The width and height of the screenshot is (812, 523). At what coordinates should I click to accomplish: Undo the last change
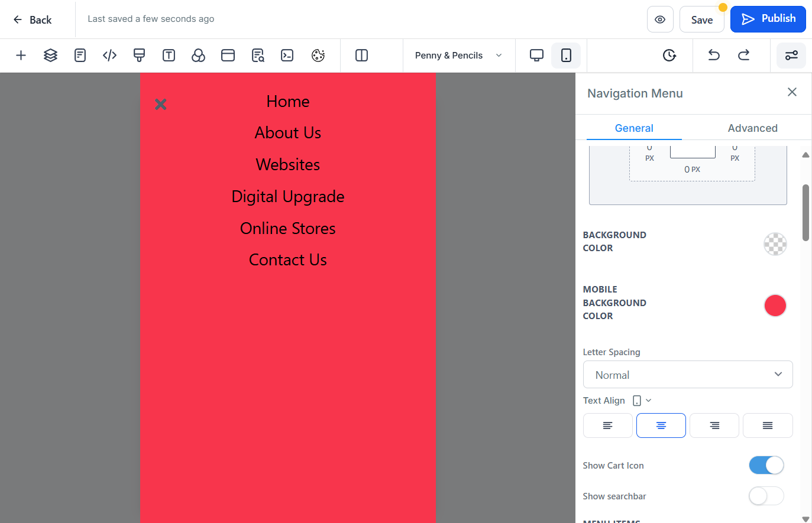(x=714, y=56)
